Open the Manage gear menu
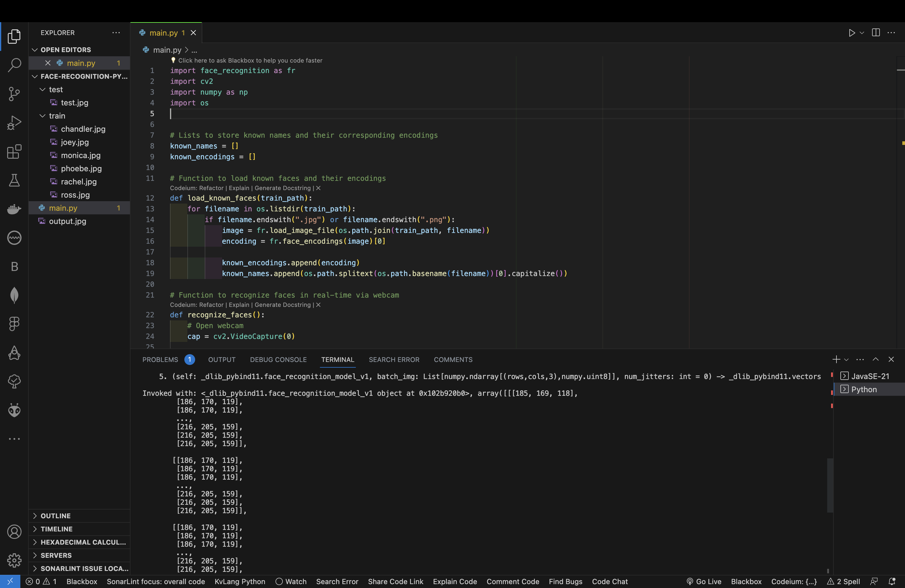Image resolution: width=905 pixels, height=588 pixels. 14,560
